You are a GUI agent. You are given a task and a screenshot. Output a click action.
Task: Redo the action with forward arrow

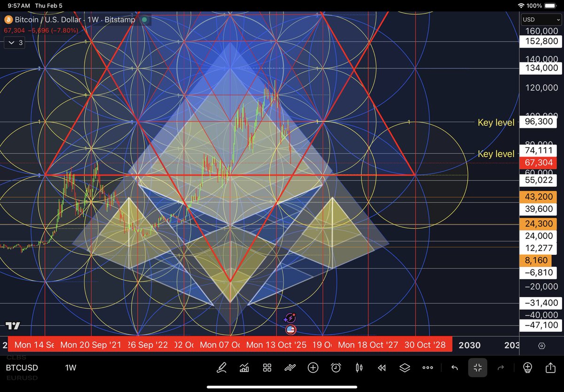coord(501,368)
